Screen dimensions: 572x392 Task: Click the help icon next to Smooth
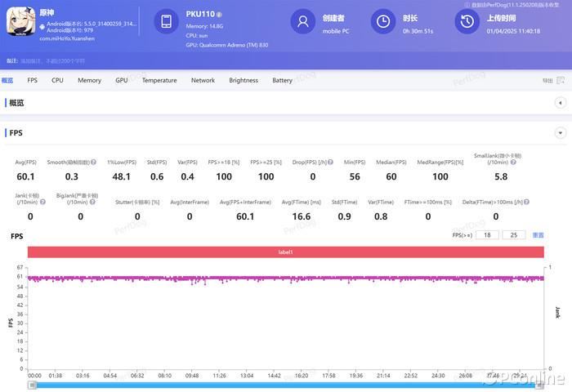(x=93, y=162)
